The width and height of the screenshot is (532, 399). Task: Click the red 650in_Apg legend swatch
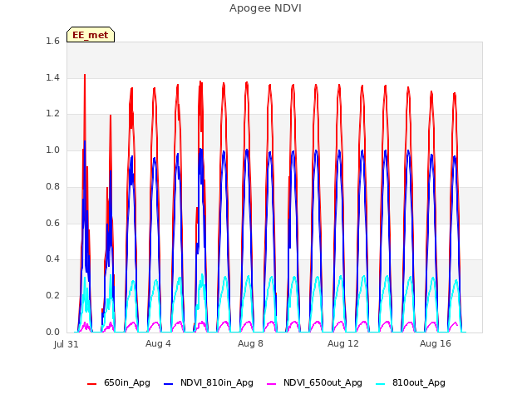point(92,384)
